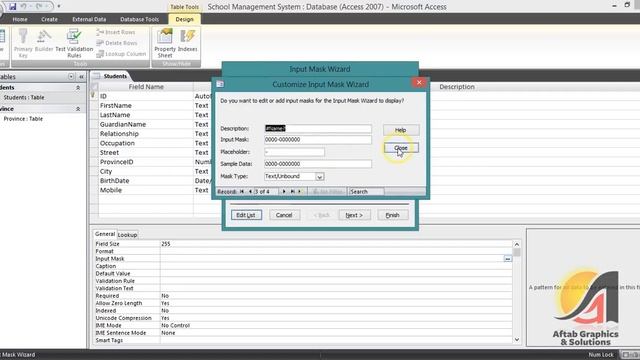
Task: Open navigation pane Tables dropdown menu
Action: click(71, 77)
